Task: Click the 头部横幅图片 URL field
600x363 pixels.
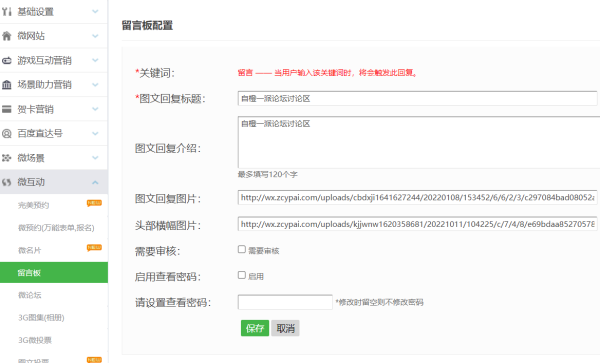Action: click(417, 224)
